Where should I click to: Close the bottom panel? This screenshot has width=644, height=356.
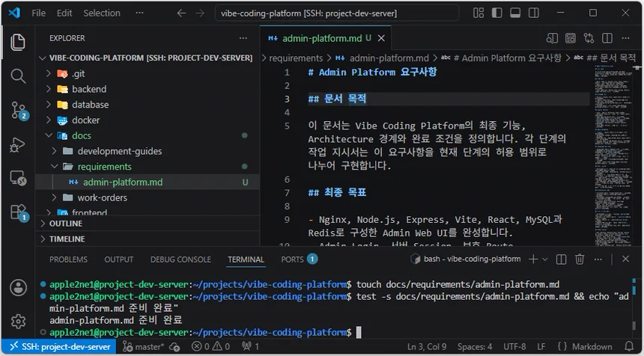click(x=625, y=259)
